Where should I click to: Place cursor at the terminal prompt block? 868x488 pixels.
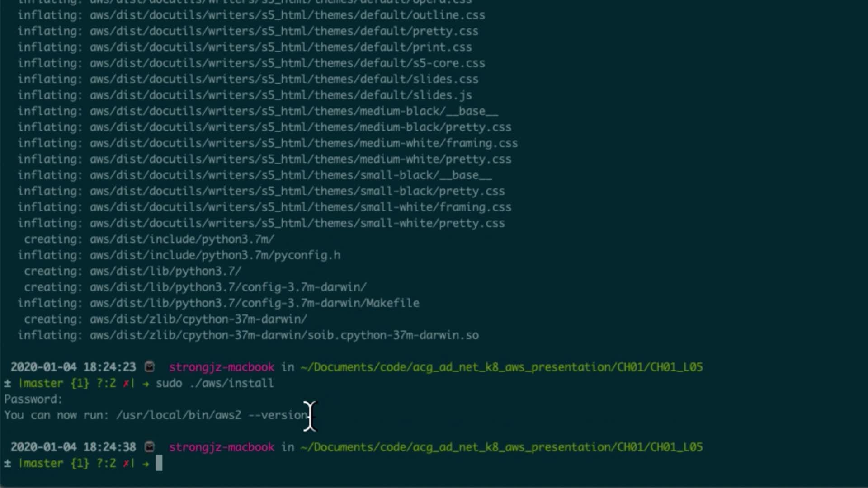159,463
